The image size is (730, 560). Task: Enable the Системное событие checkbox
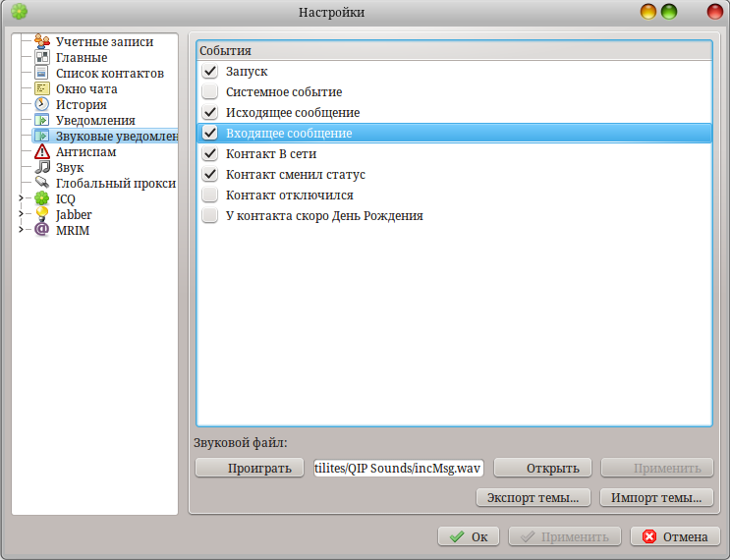click(x=210, y=91)
